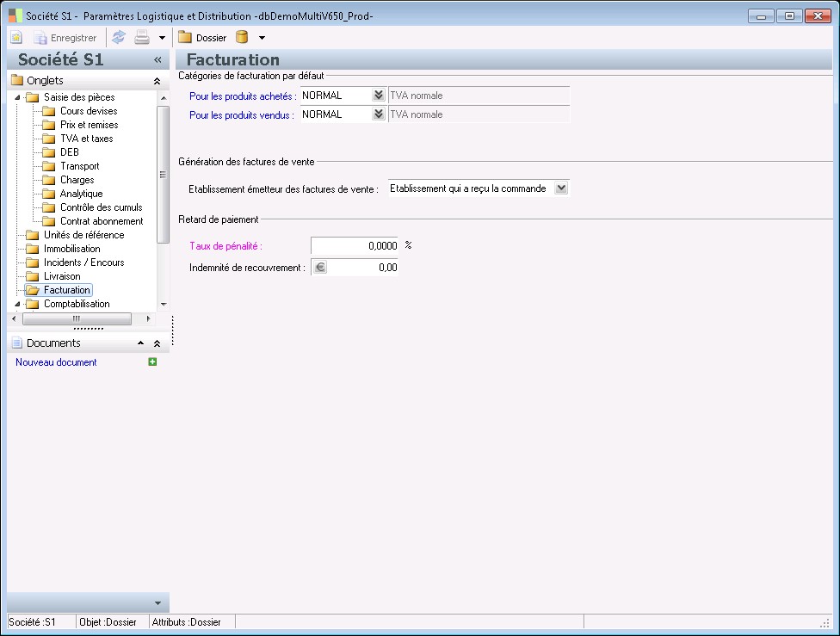Collapse the Onglets section
The width and height of the screenshot is (840, 636).
pyautogui.click(x=157, y=81)
